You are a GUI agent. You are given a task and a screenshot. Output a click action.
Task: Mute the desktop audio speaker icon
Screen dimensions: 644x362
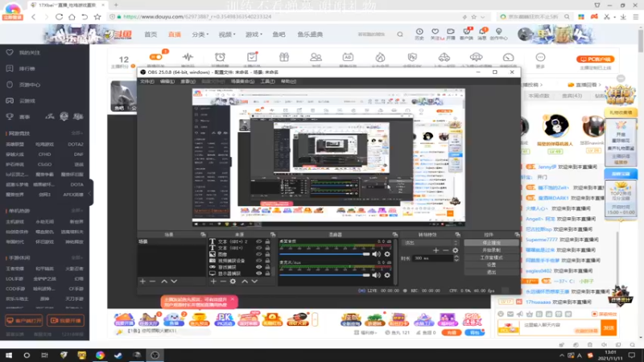point(376,254)
